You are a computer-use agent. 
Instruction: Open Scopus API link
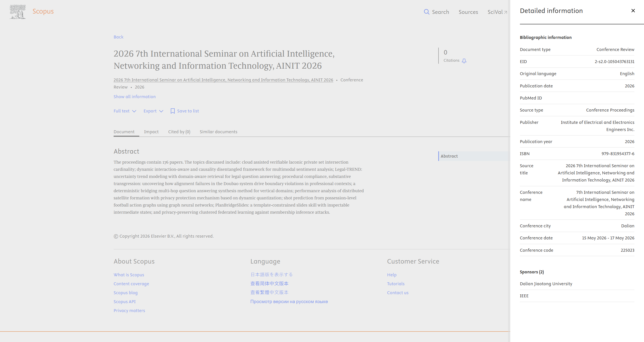coord(125,302)
